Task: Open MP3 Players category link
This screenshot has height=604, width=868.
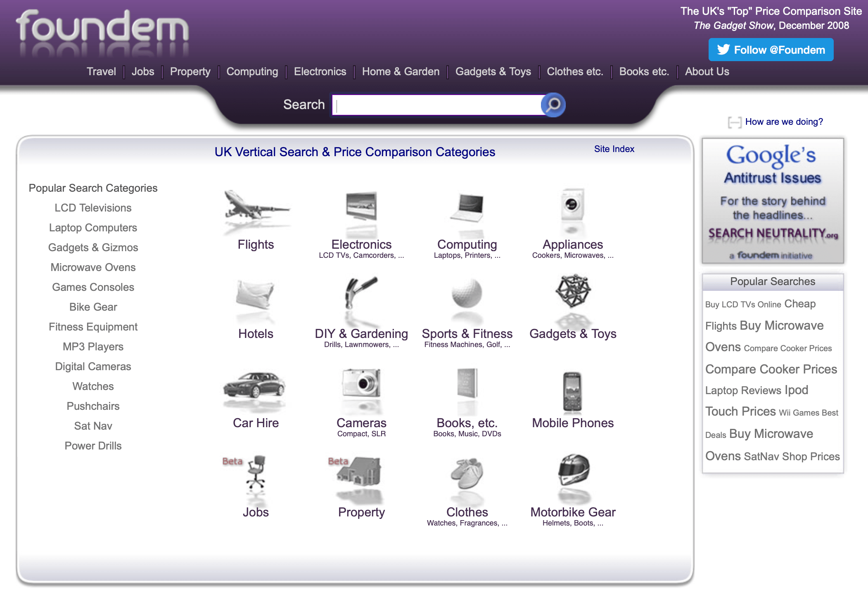Action: point(93,347)
